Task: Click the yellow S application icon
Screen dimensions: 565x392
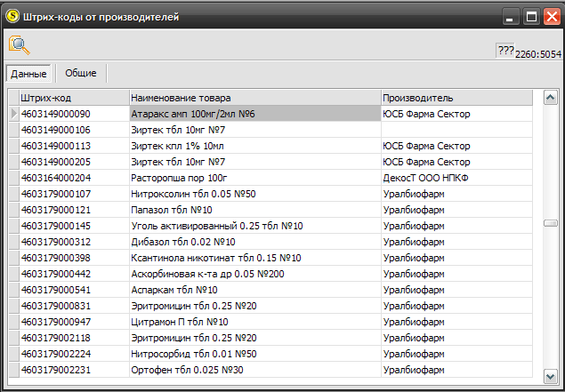Action: pos(12,16)
